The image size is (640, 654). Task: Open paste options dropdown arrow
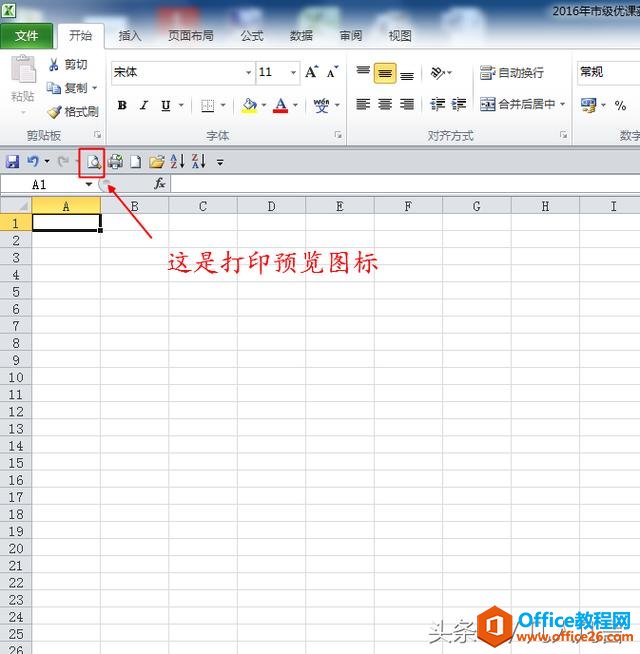point(23,112)
